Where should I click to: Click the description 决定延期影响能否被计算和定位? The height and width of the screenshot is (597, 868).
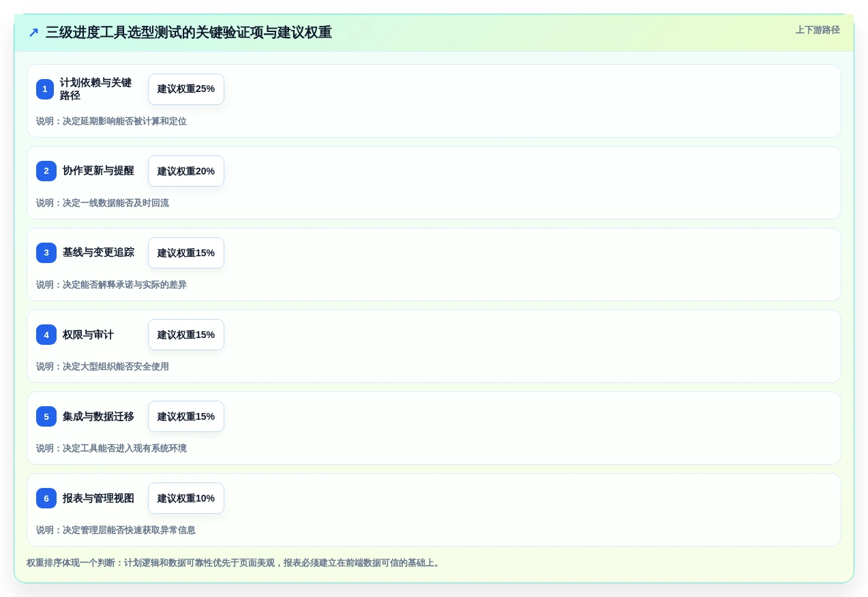tap(111, 121)
